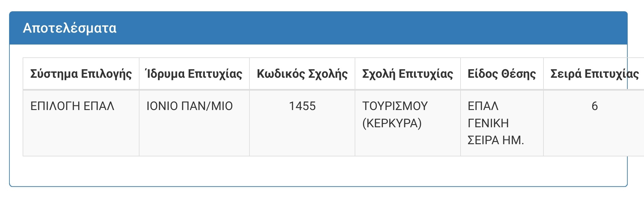This screenshot has width=644, height=205.
Task: Click the word ΙΟΝΙΟ in the row
Action: [x=162, y=106]
